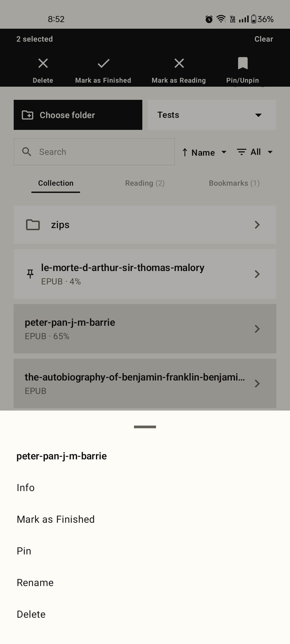Choose Rename in the bottom sheet

35,583
